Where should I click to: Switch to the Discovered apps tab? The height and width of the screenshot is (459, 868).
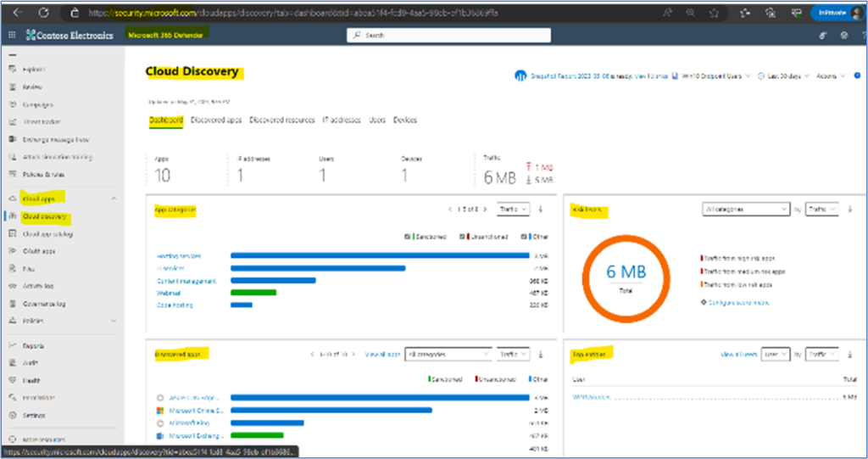point(216,120)
